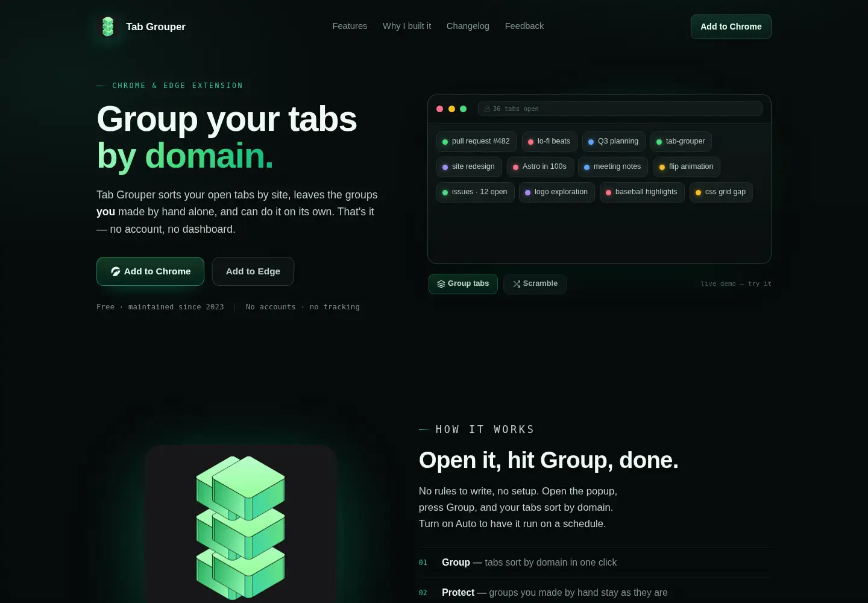
Task: Select the 'pull request #482' tab chip
Action: [x=476, y=142]
